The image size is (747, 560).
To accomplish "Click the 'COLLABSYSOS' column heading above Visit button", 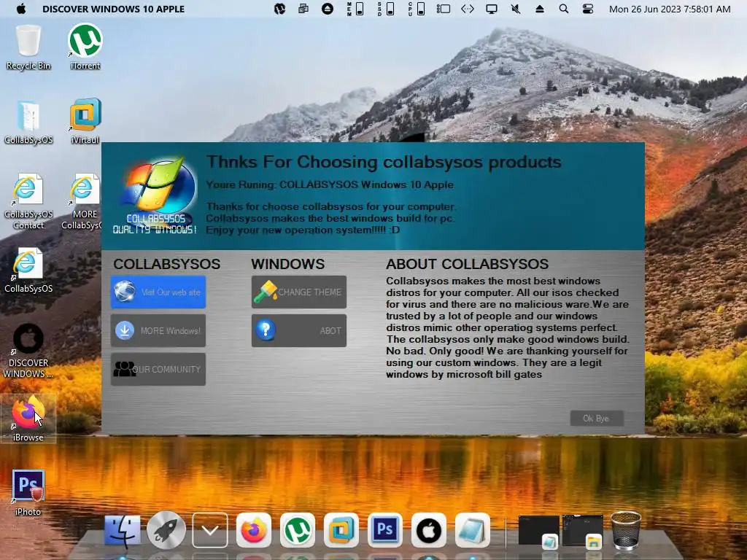I will point(167,264).
